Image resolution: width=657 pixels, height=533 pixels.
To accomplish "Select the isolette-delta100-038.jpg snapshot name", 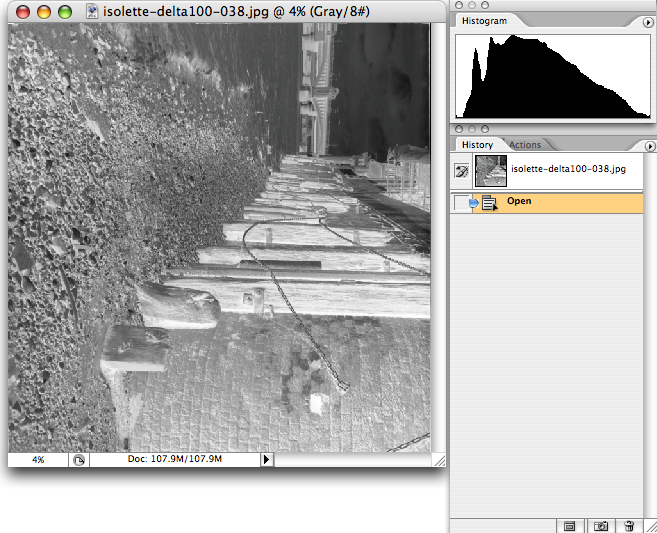I will click(568, 169).
